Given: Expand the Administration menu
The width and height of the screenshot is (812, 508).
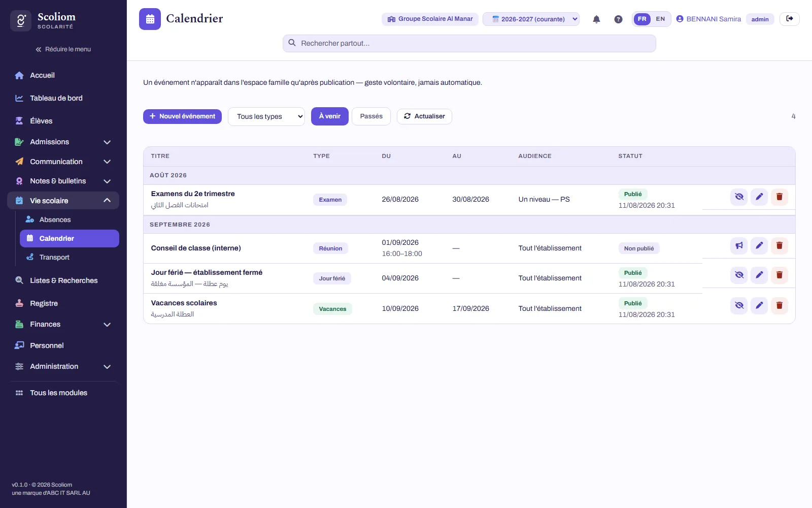Looking at the screenshot, I should 63,366.
